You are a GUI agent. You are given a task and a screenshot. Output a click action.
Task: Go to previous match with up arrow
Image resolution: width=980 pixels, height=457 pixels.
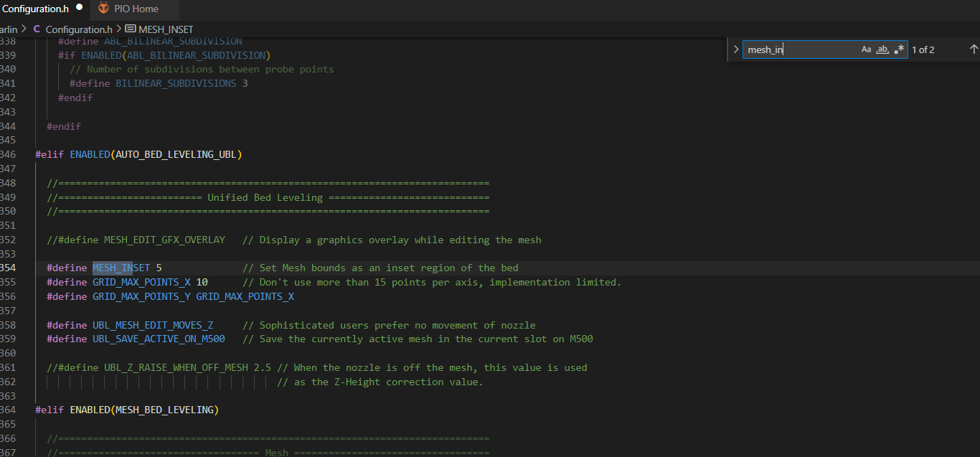974,50
